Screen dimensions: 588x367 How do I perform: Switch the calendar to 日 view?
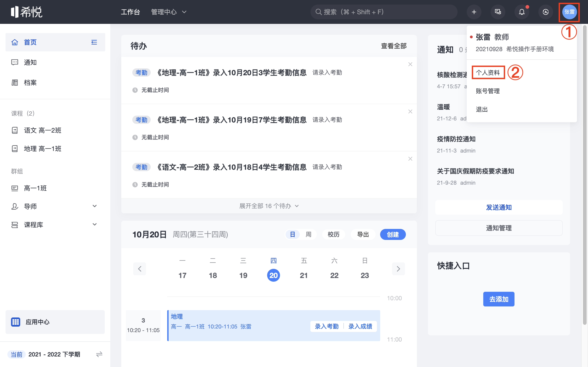(x=293, y=234)
